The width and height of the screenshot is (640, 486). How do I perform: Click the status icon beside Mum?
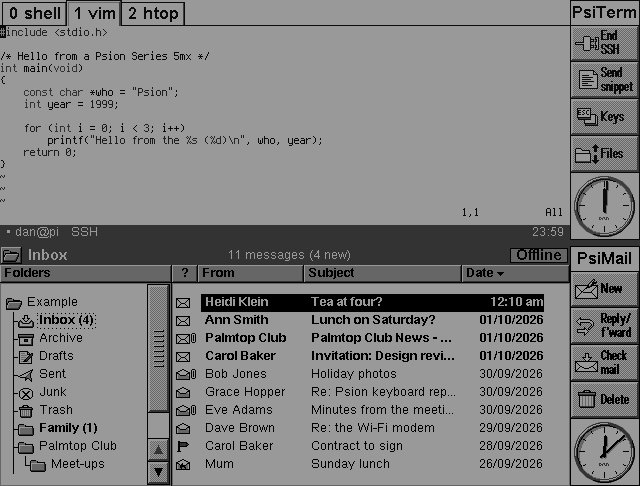[183, 464]
